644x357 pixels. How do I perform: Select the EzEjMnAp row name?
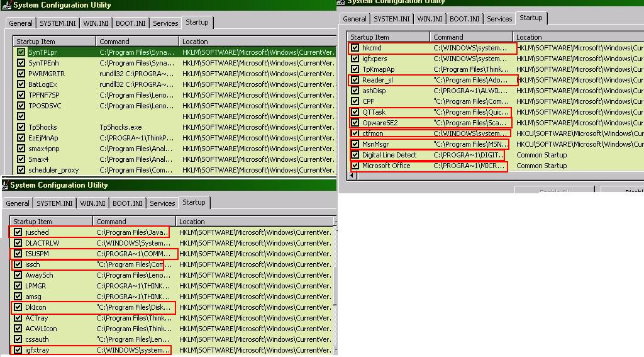coord(43,138)
